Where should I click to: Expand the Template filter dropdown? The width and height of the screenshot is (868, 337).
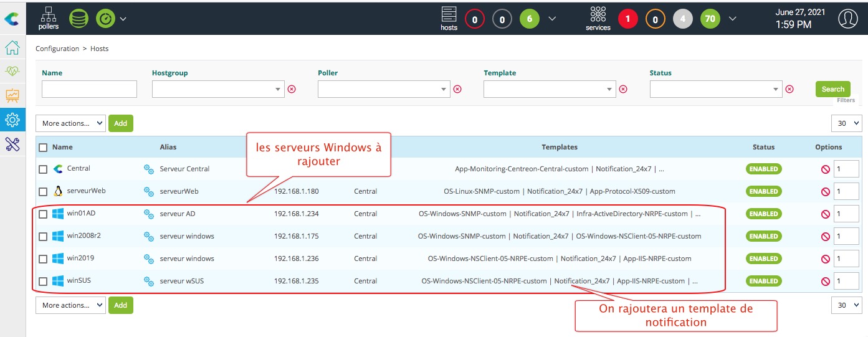tap(610, 90)
